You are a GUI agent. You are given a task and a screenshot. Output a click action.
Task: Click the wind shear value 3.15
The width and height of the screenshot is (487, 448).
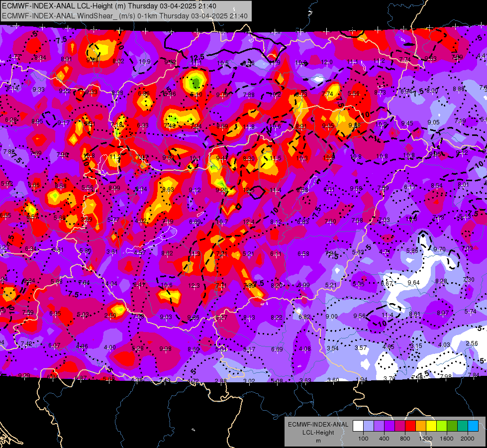pos(416,346)
